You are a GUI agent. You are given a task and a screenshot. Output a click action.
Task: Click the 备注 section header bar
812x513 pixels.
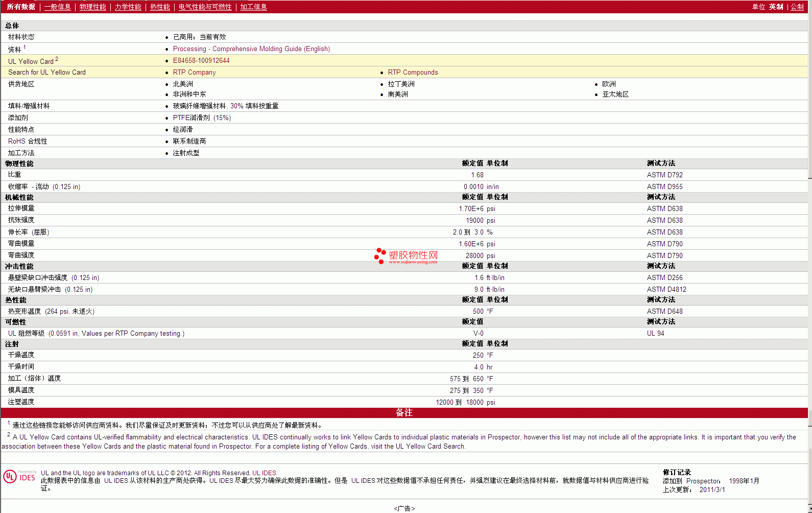click(x=404, y=412)
